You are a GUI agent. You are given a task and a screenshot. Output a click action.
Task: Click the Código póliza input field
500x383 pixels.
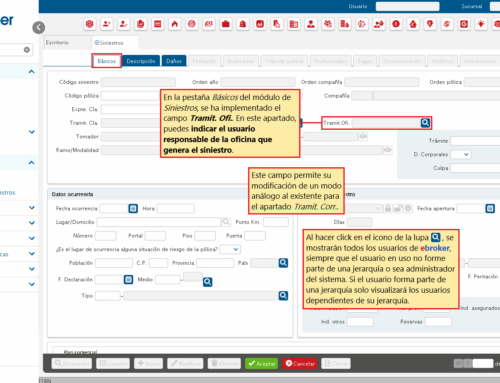[131, 96]
